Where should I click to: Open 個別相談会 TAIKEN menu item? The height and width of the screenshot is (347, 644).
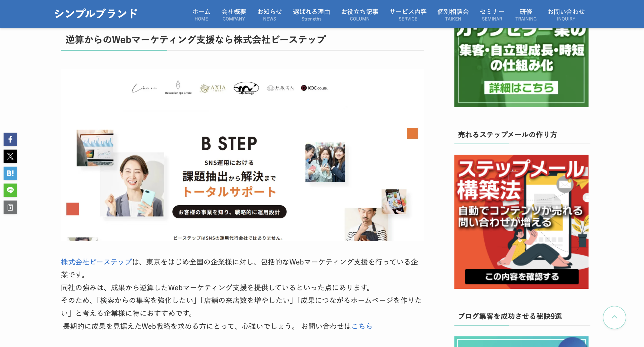point(453,15)
